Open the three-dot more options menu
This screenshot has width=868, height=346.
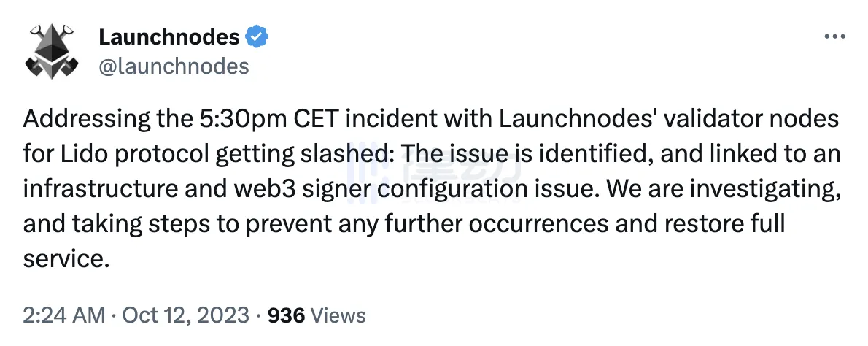coord(834,37)
